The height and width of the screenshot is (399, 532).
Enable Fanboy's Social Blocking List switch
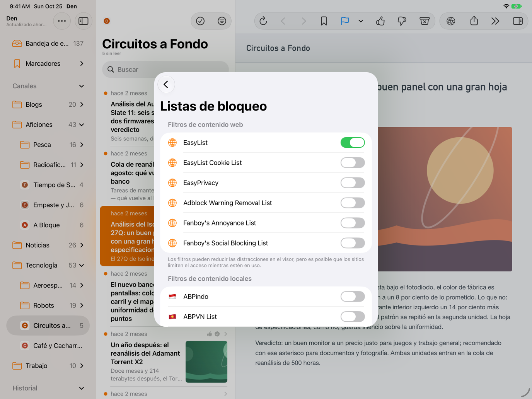[353, 243]
